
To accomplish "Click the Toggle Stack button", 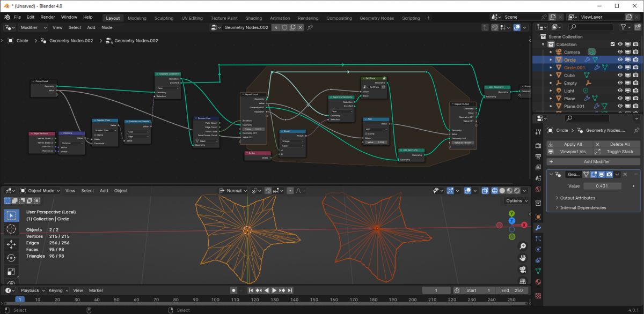I will [617, 152].
